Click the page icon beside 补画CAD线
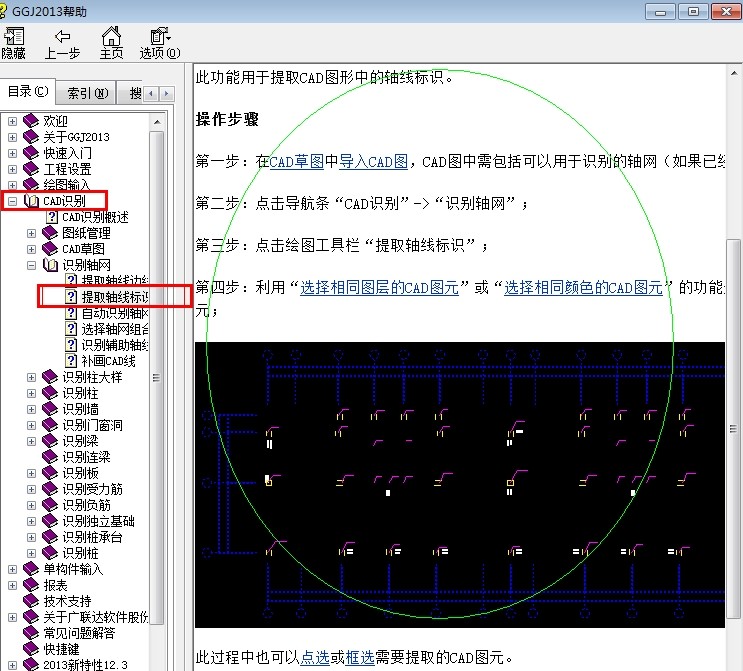The height and width of the screenshot is (671, 743). [x=71, y=361]
